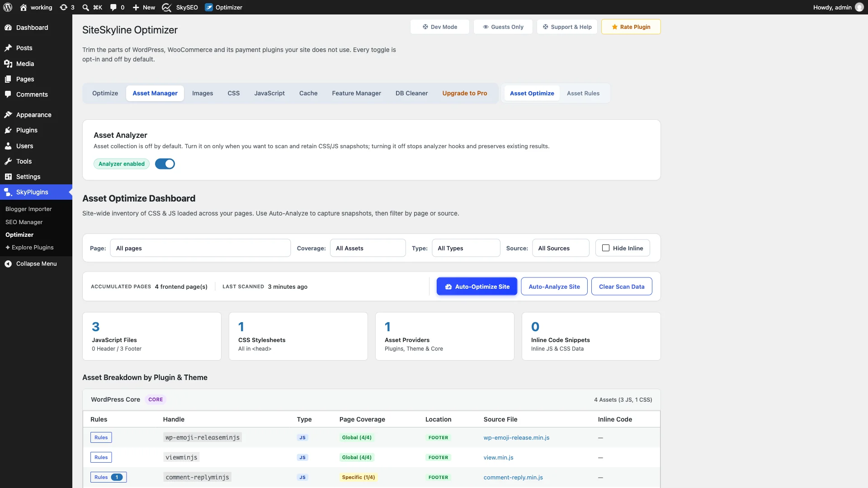This screenshot has width=868, height=488.
Task: Click 'Specific (1/4)' coverage badge
Action: click(x=358, y=478)
